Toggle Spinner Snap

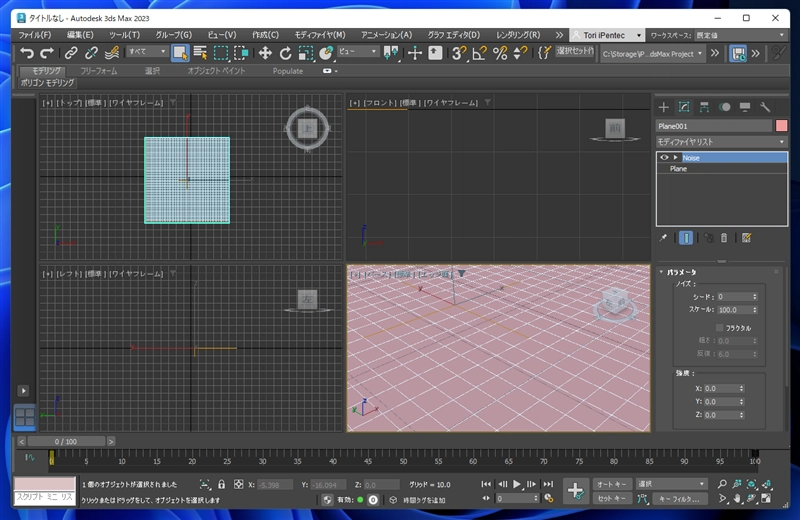[x=520, y=53]
